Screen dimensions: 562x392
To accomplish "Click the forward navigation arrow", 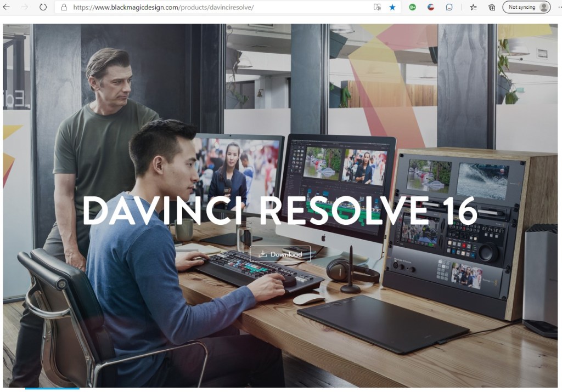I will tap(24, 7).
